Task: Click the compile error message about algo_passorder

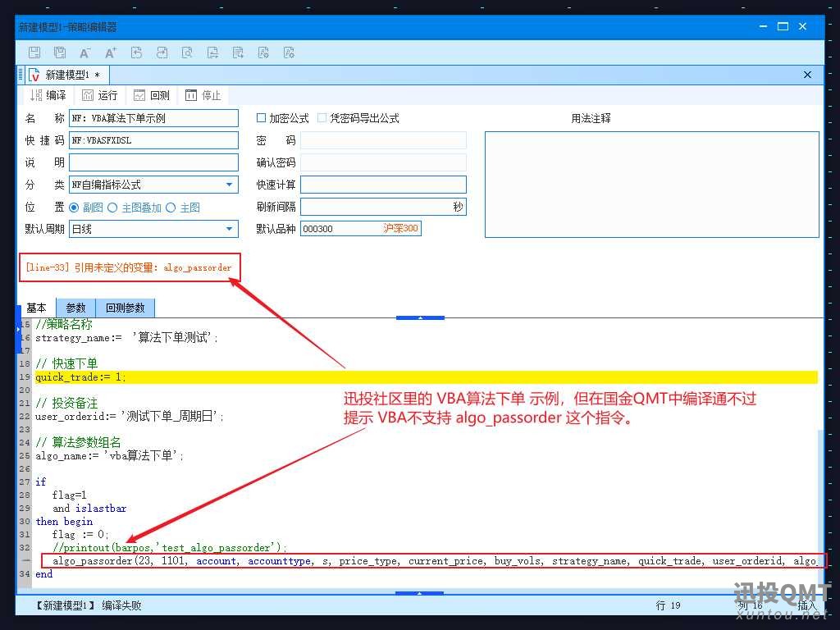Action: coord(129,267)
